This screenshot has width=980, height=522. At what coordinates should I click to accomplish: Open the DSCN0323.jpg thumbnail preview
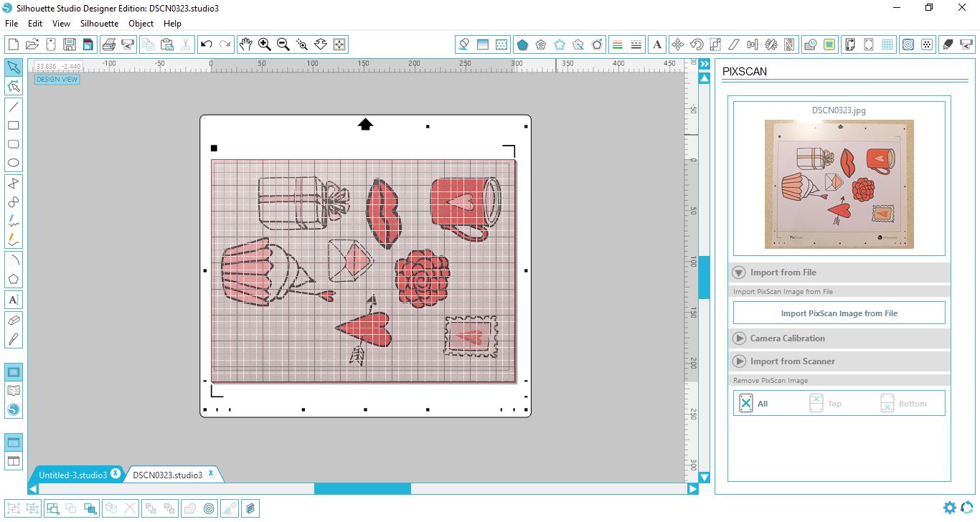pyautogui.click(x=839, y=184)
